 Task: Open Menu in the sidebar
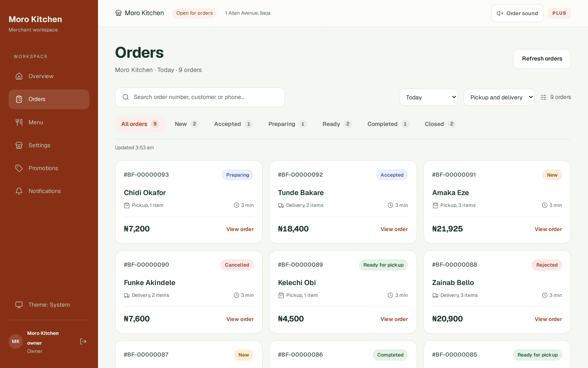tap(49, 122)
